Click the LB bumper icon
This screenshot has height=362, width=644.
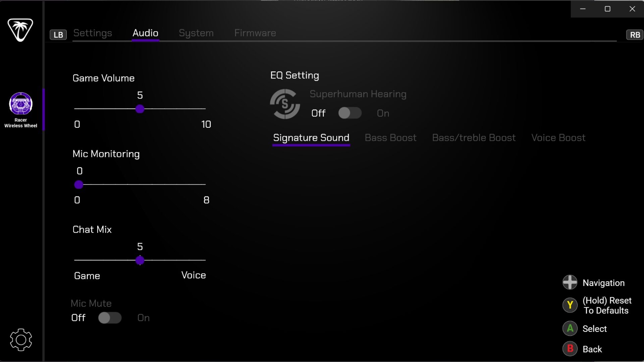(x=58, y=35)
